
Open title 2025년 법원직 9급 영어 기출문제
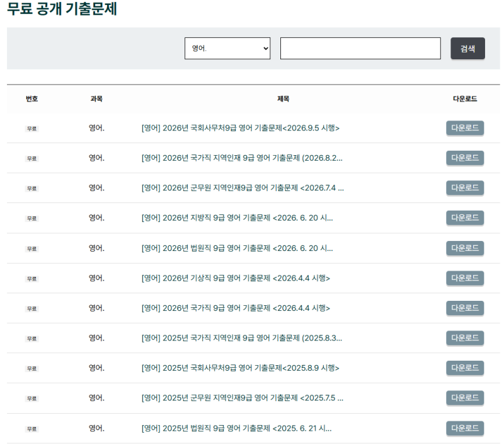pyautogui.click(x=237, y=428)
